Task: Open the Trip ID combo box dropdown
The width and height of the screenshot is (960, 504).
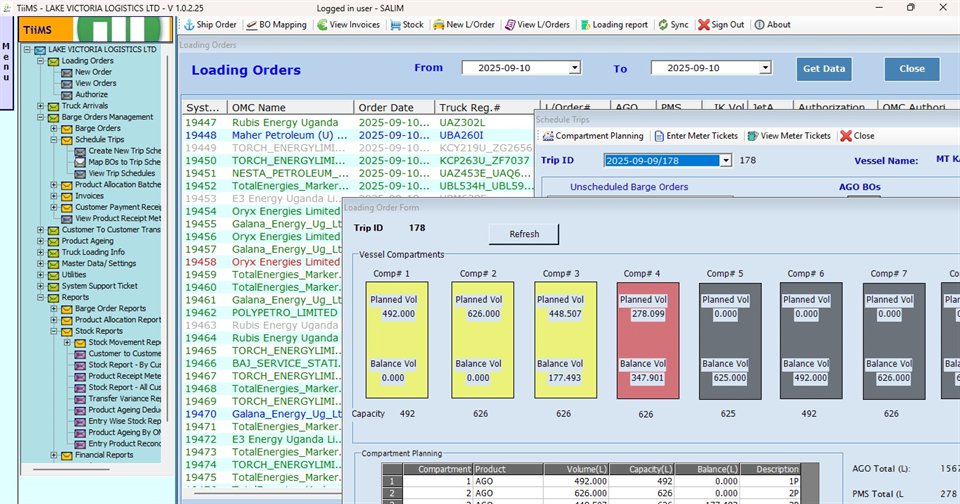Action: (x=726, y=160)
